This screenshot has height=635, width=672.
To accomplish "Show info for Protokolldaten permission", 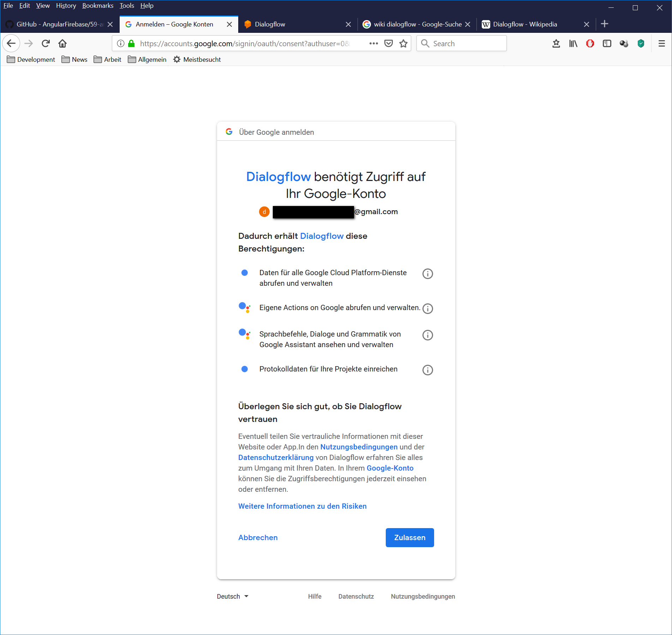I will (x=428, y=370).
